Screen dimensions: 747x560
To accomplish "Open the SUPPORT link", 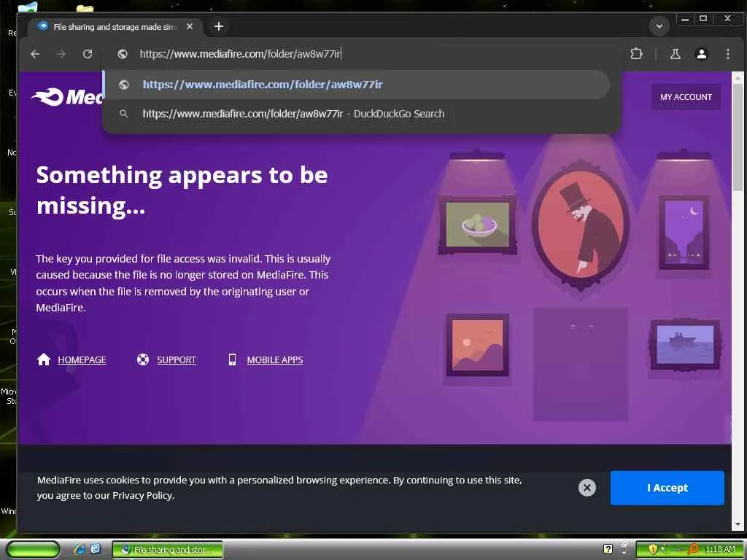I will tap(177, 360).
